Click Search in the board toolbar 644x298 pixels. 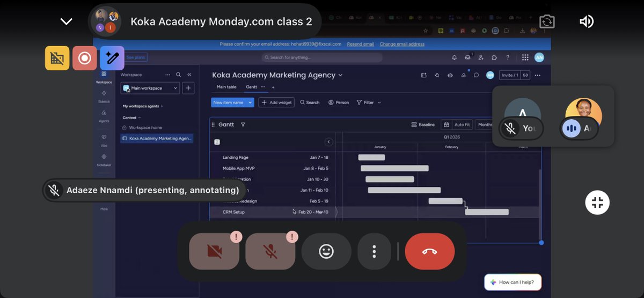pos(310,103)
